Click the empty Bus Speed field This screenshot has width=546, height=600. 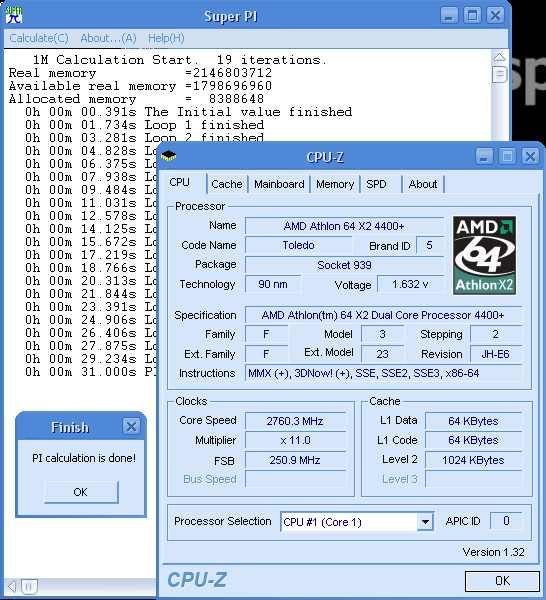point(295,479)
